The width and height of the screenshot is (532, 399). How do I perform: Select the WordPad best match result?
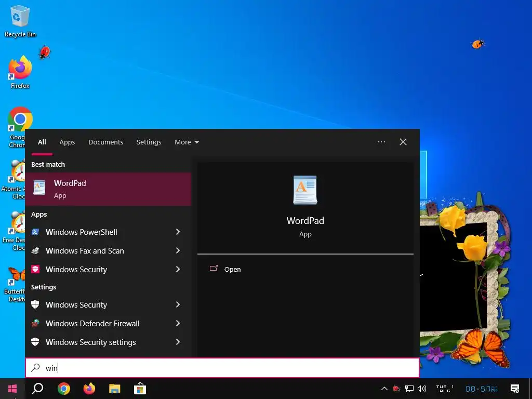108,189
